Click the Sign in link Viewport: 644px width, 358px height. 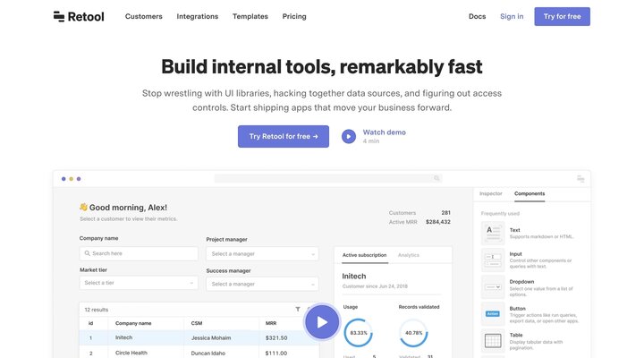click(x=512, y=16)
